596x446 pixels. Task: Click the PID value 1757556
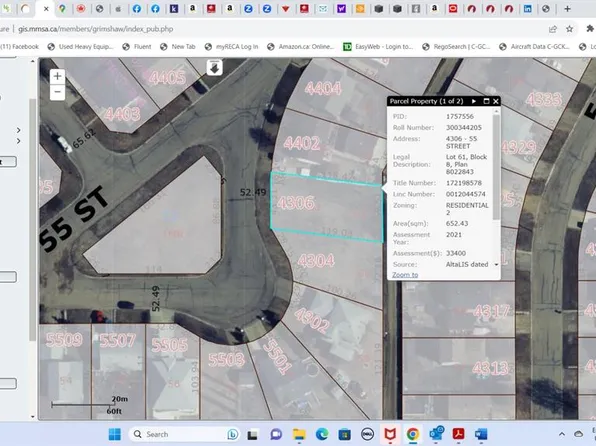460,116
